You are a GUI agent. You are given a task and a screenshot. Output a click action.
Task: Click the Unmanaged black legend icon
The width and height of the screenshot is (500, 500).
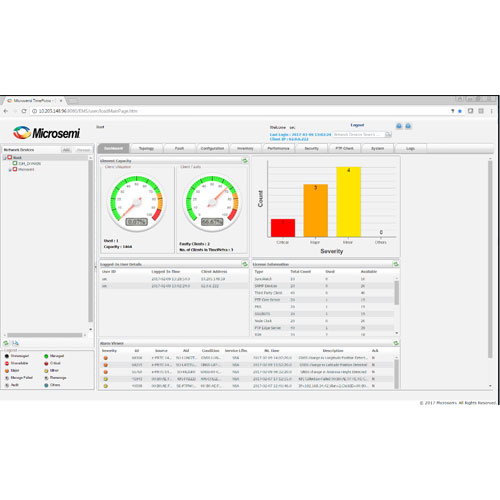tap(7, 356)
